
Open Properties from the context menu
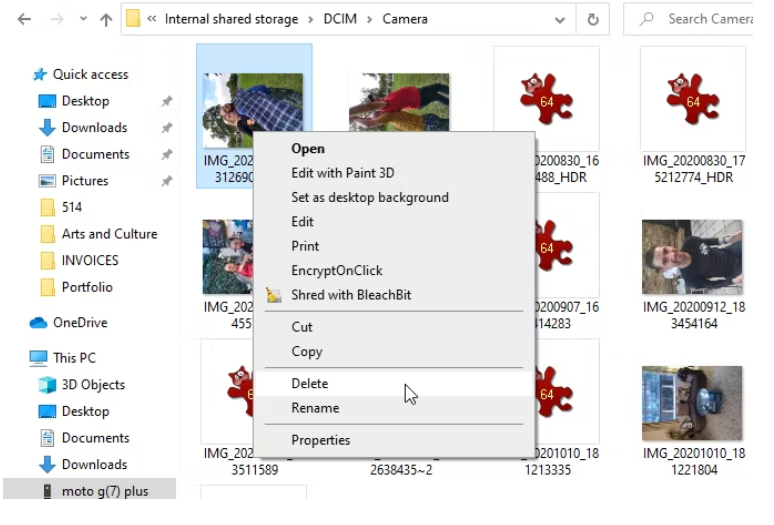320,440
